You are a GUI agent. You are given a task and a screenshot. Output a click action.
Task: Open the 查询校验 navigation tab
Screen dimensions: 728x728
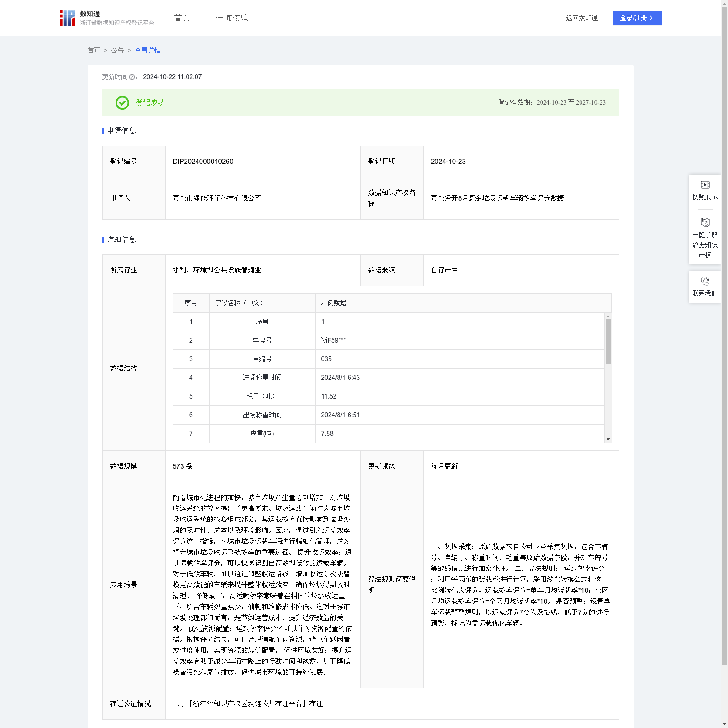point(232,18)
